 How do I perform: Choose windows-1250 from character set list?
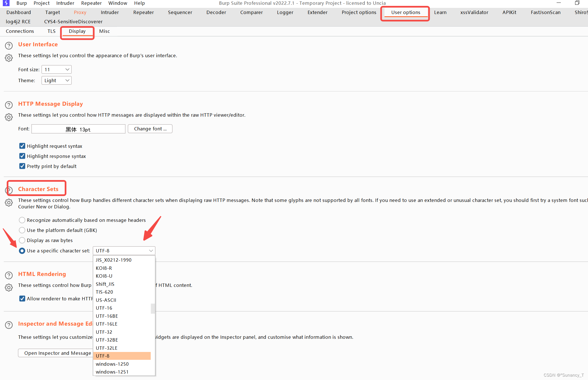122,364
